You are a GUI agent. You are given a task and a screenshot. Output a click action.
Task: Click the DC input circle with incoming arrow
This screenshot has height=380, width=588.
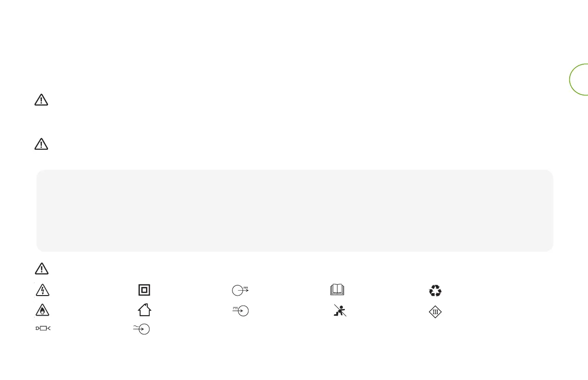pos(240,311)
